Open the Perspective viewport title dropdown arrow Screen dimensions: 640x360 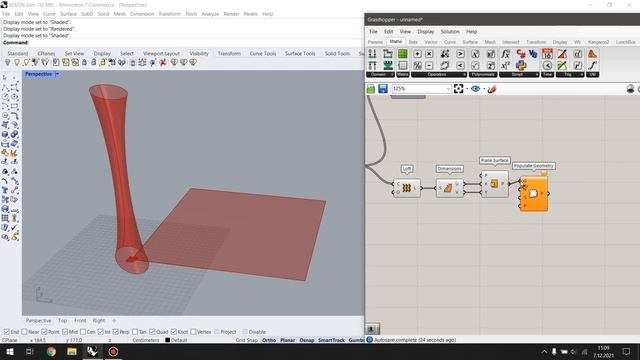[x=57, y=74]
